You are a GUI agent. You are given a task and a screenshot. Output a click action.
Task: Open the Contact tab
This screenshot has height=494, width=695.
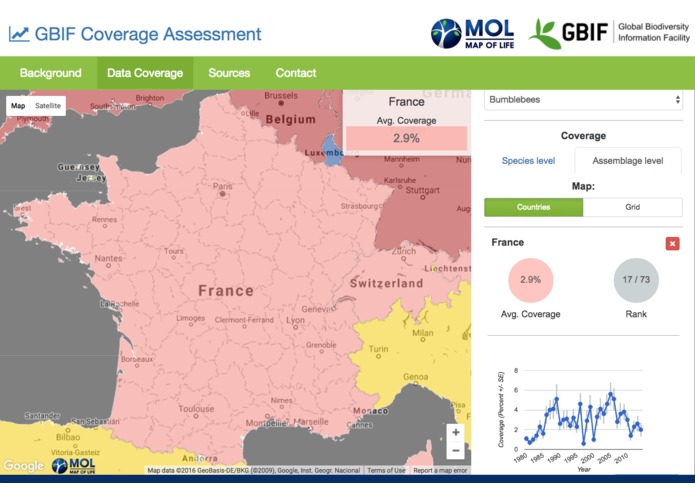(x=296, y=73)
